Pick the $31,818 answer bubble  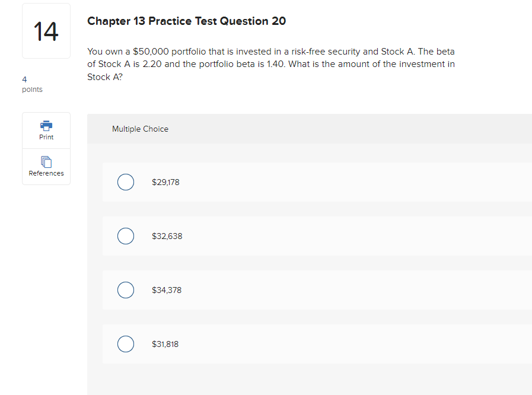(x=126, y=344)
